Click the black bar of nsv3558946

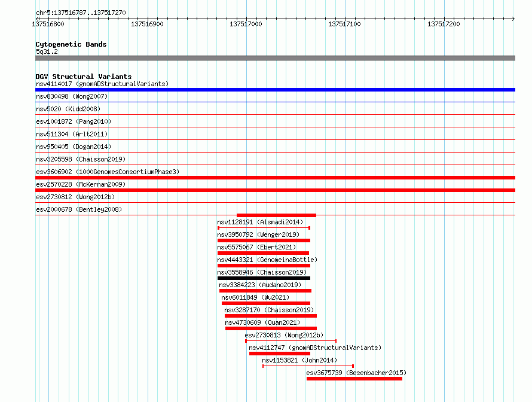tap(264, 278)
